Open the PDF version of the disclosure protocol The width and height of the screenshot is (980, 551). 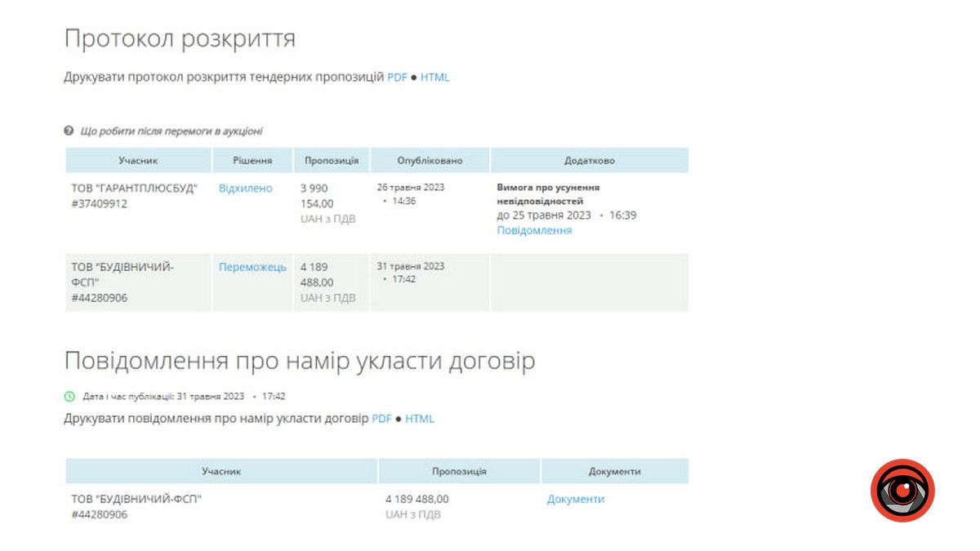[x=398, y=77]
